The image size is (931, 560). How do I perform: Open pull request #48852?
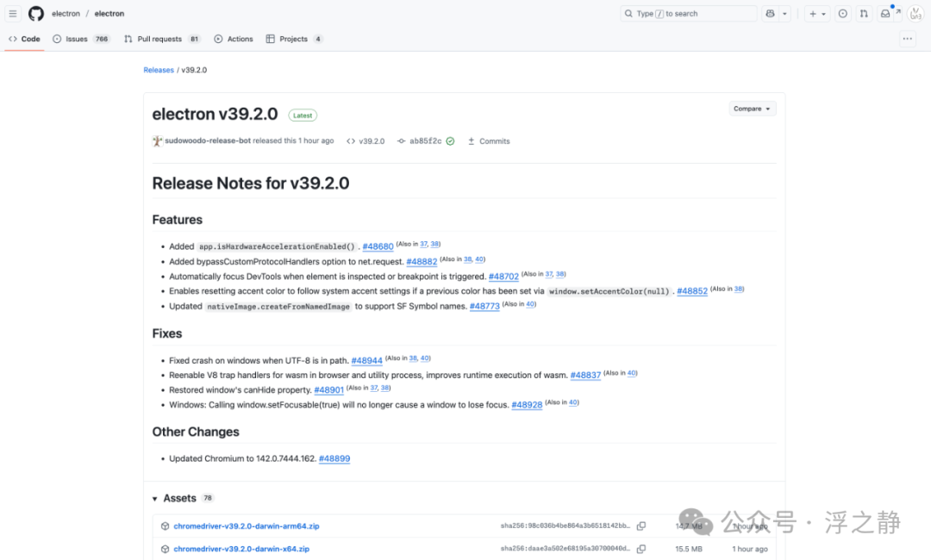pos(692,291)
